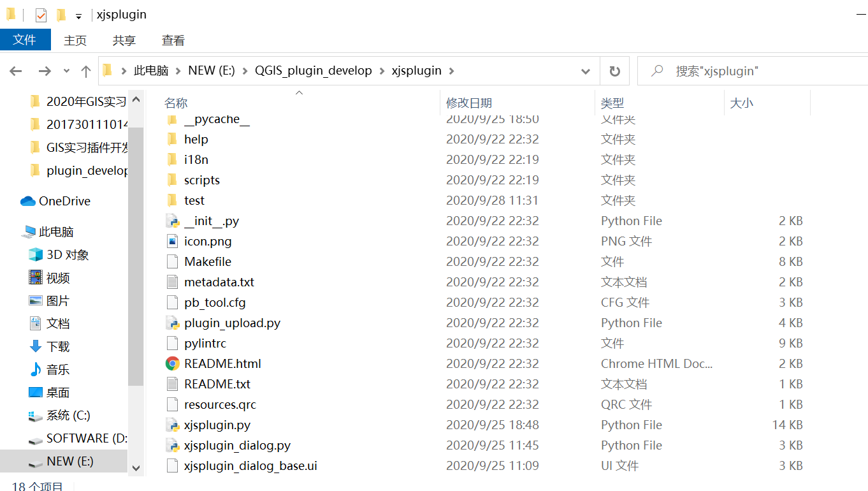Click the New folder quick access icon
The image size is (868, 491).
(x=61, y=15)
